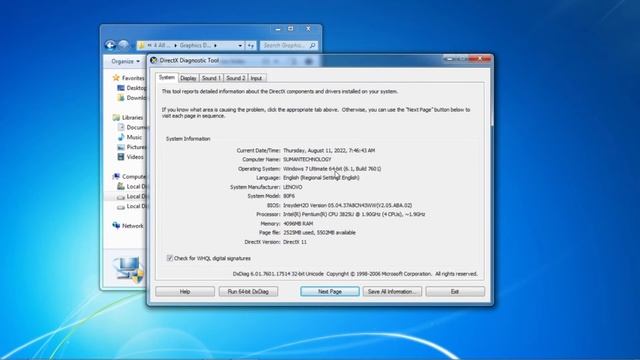Click the Libraries folder icon

tap(116, 117)
